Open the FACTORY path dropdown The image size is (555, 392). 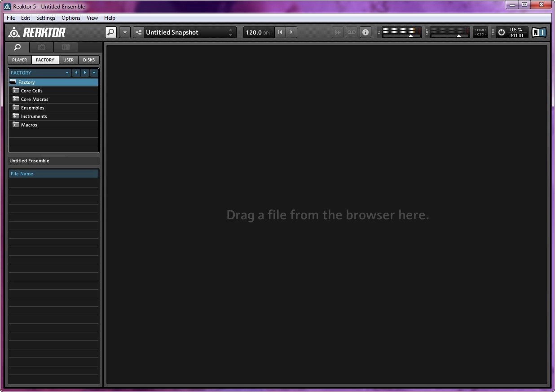[40, 73]
